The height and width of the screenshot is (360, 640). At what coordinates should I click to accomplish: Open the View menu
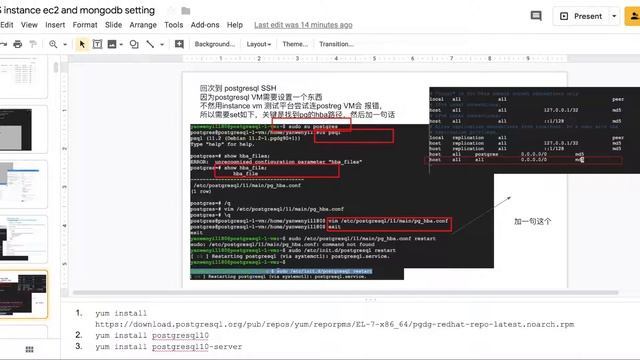pyautogui.click(x=29, y=25)
